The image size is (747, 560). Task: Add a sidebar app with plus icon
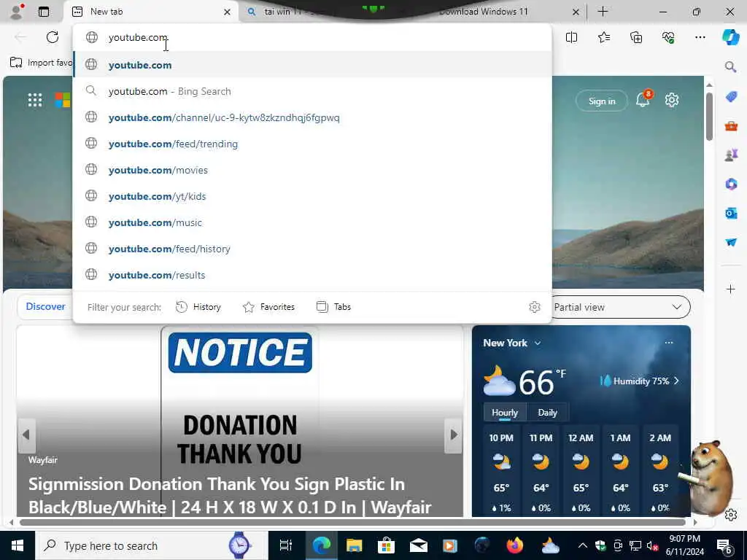pos(731,289)
